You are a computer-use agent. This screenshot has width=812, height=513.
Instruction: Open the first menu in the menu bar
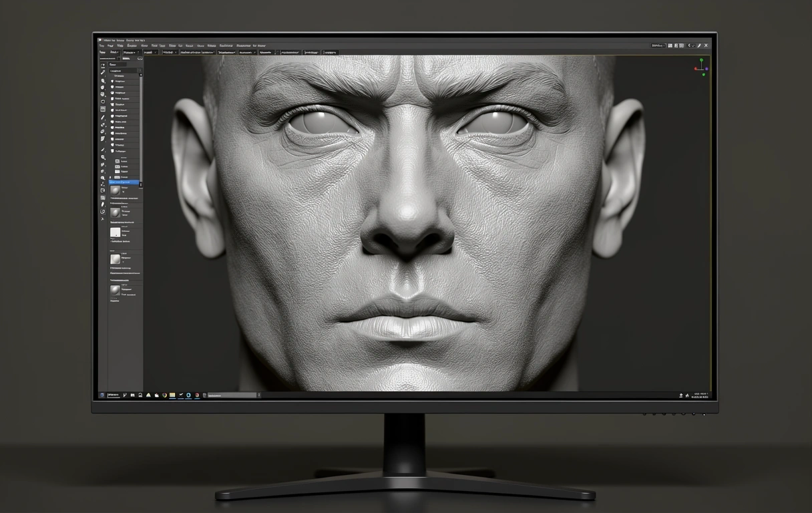pyautogui.click(x=102, y=45)
